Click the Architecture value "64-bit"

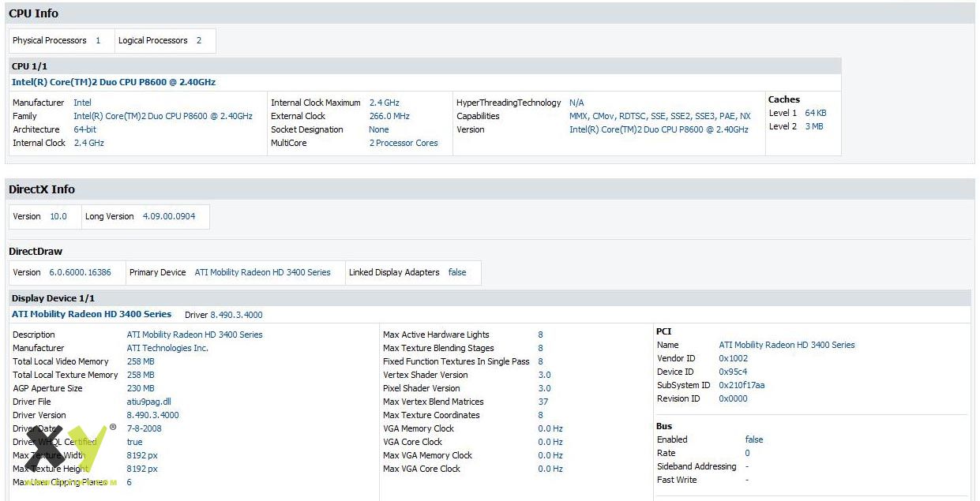[84, 129]
